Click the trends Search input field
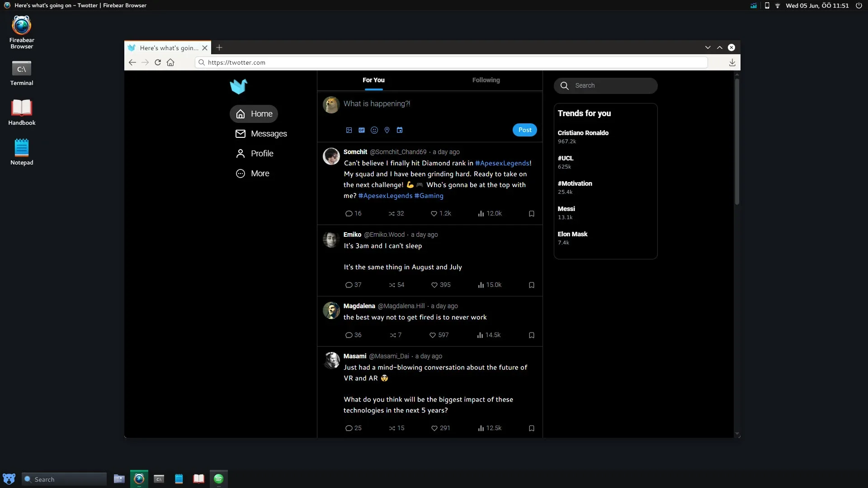This screenshot has height=488, width=868. (x=606, y=85)
